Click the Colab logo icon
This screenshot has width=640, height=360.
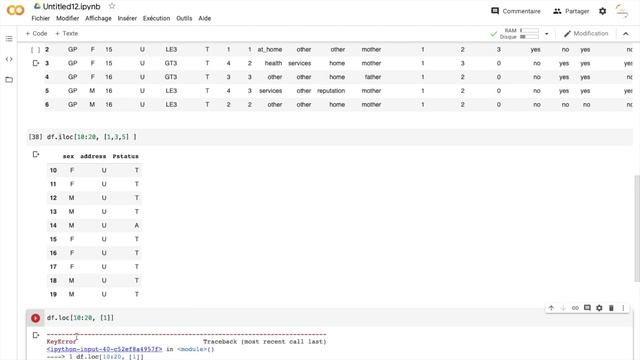(16, 10)
